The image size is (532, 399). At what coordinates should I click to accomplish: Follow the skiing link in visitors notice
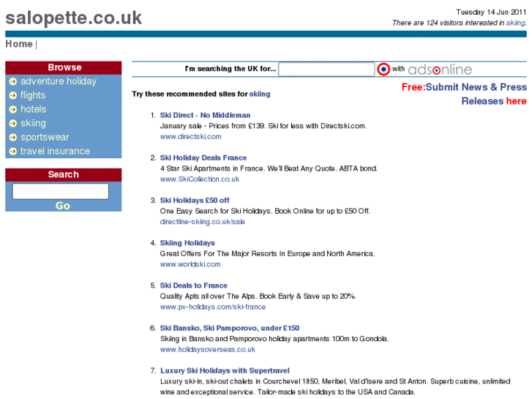tap(515, 23)
